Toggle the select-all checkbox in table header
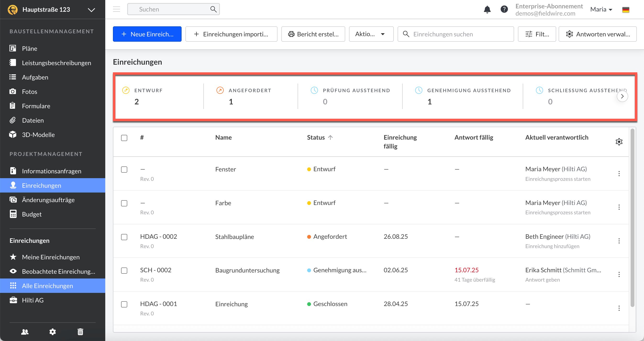 [x=124, y=138]
